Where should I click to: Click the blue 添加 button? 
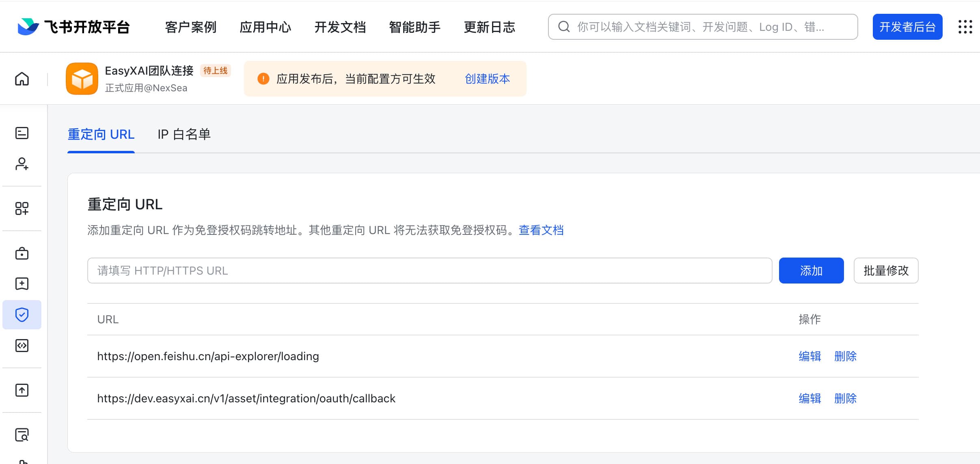click(811, 271)
